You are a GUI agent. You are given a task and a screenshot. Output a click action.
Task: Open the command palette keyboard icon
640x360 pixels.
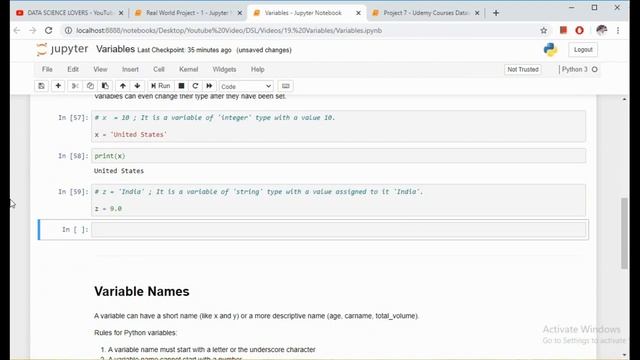coord(286,86)
